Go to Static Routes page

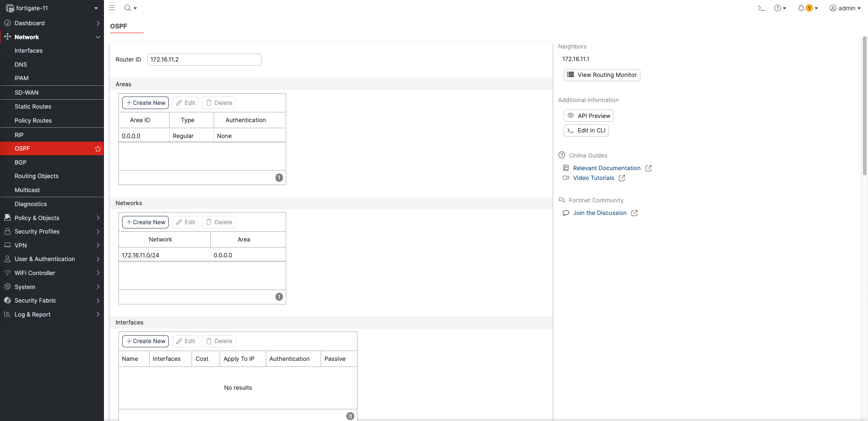(x=33, y=107)
